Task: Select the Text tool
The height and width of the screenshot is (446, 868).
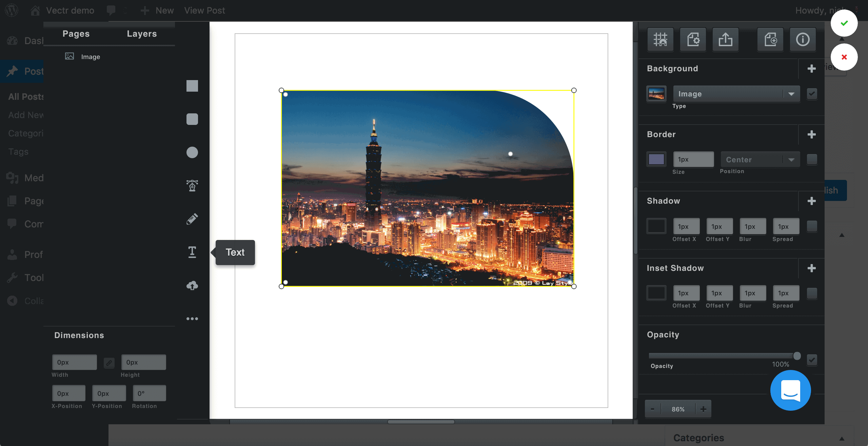Action: pyautogui.click(x=192, y=252)
